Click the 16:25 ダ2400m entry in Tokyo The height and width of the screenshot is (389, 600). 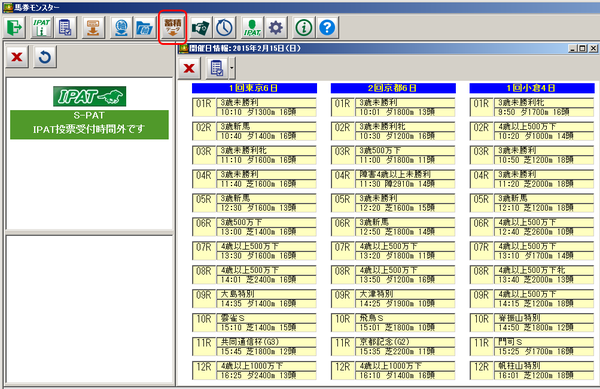[266, 375]
